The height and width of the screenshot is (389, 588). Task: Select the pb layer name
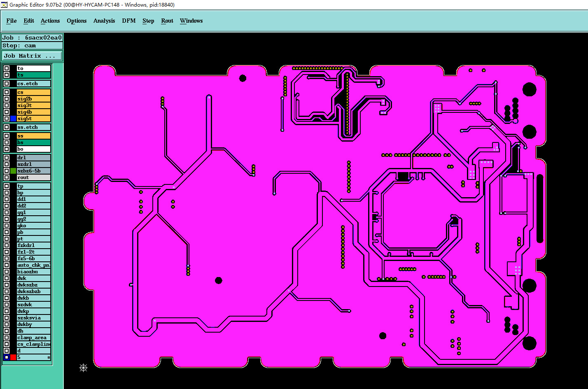tap(34, 232)
